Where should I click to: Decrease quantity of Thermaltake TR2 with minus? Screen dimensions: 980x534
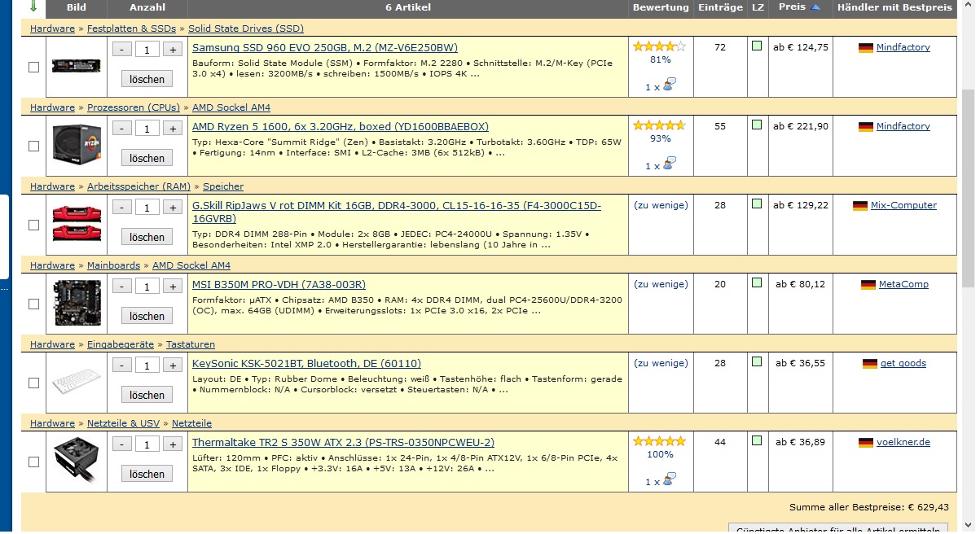(121, 444)
